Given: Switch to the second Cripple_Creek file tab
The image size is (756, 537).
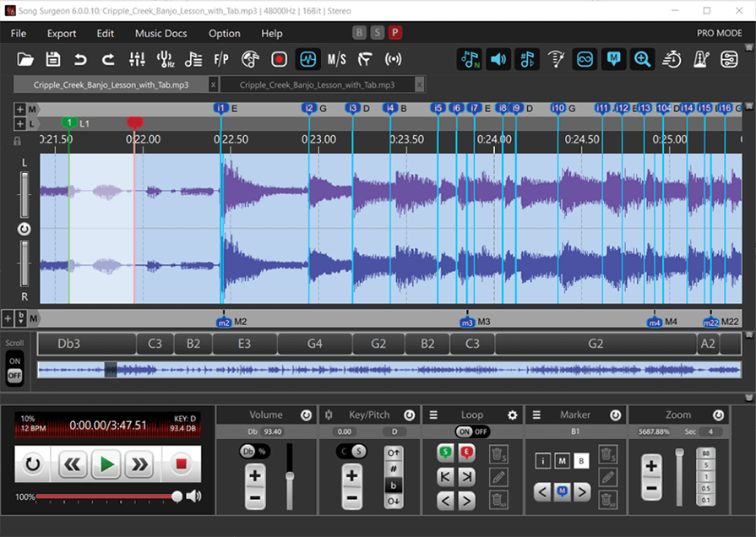Looking at the screenshot, I should point(317,85).
